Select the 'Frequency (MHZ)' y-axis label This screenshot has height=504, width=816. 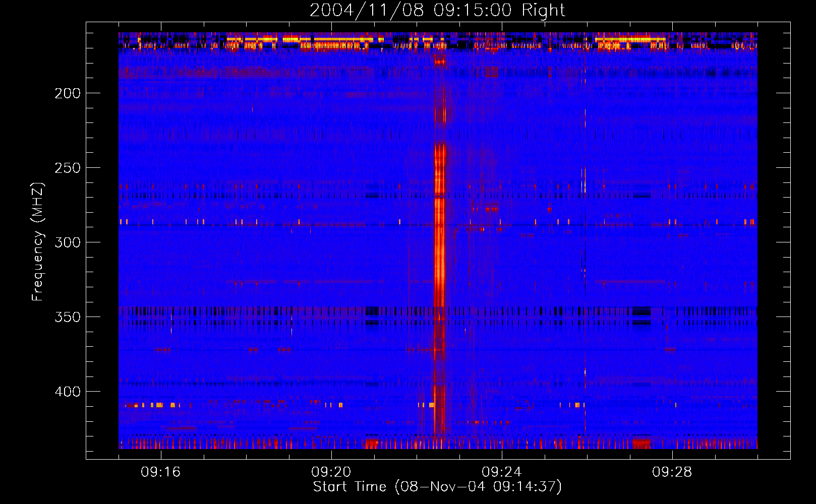[x=38, y=242]
